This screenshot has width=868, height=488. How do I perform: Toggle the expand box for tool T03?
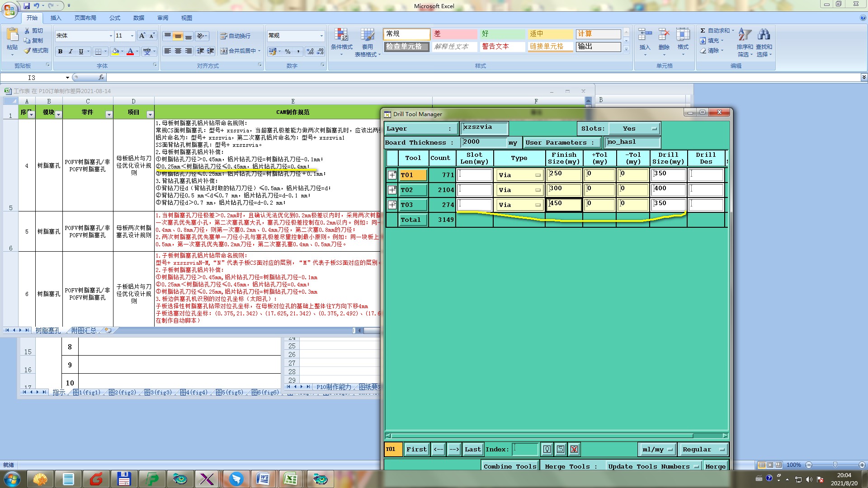(x=392, y=205)
